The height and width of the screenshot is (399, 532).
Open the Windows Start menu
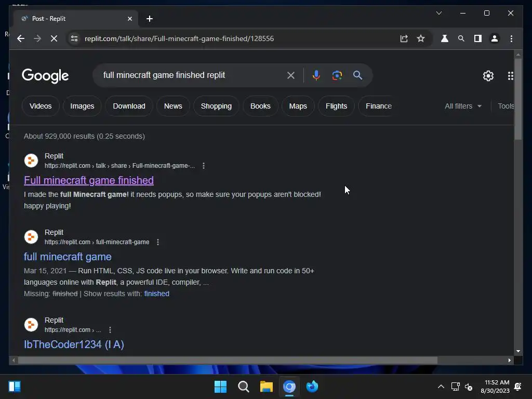pos(220,387)
